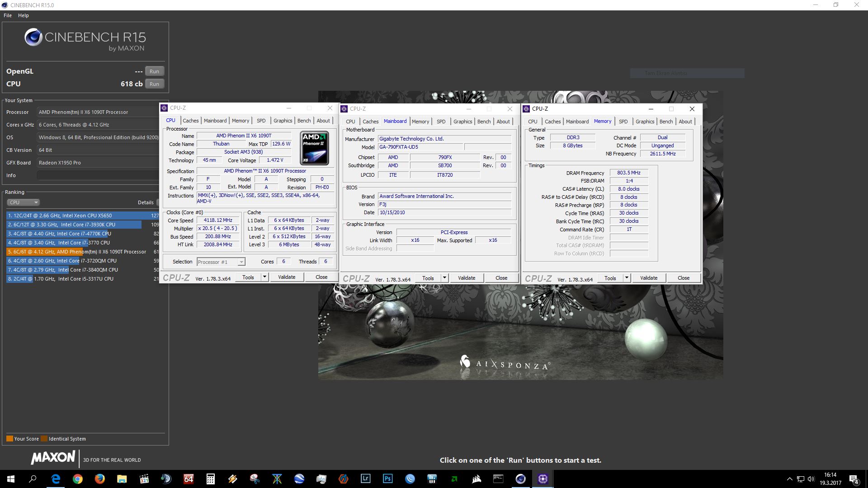Open Google Chrome from the taskbar
Viewport: 868px width, 488px height.
click(x=78, y=479)
